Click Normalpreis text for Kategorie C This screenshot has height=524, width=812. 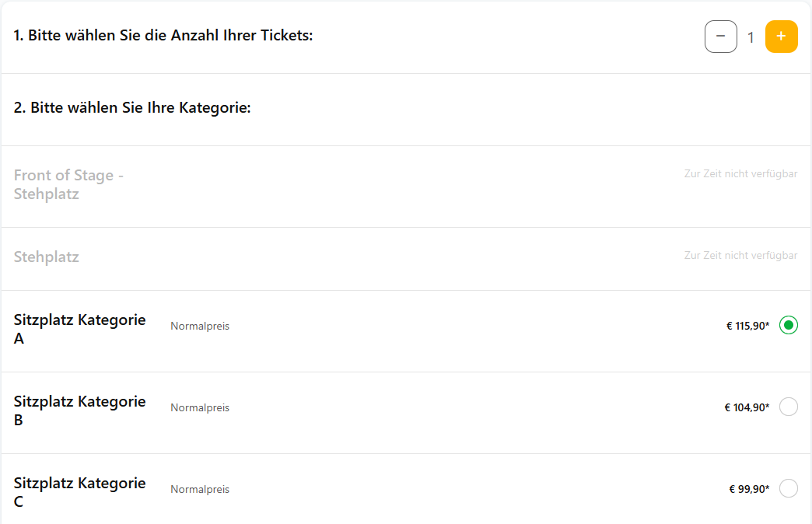pos(200,489)
